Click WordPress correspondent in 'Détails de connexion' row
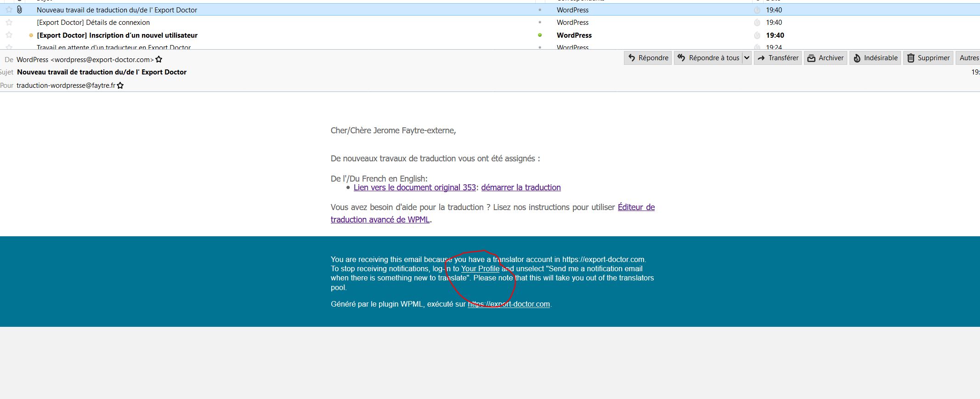The image size is (980, 399). [572, 22]
